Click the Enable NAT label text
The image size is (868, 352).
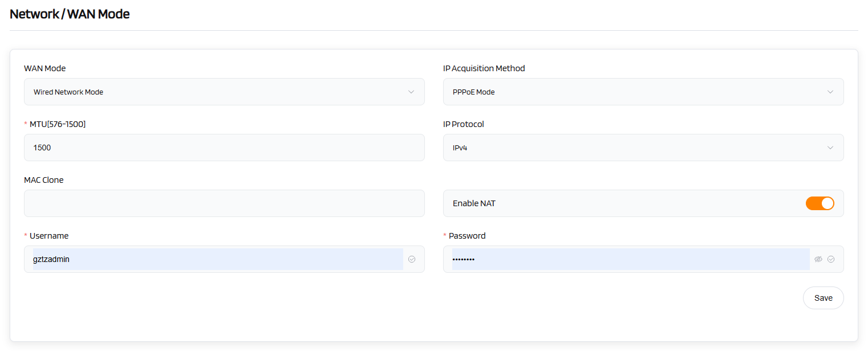[x=474, y=203]
